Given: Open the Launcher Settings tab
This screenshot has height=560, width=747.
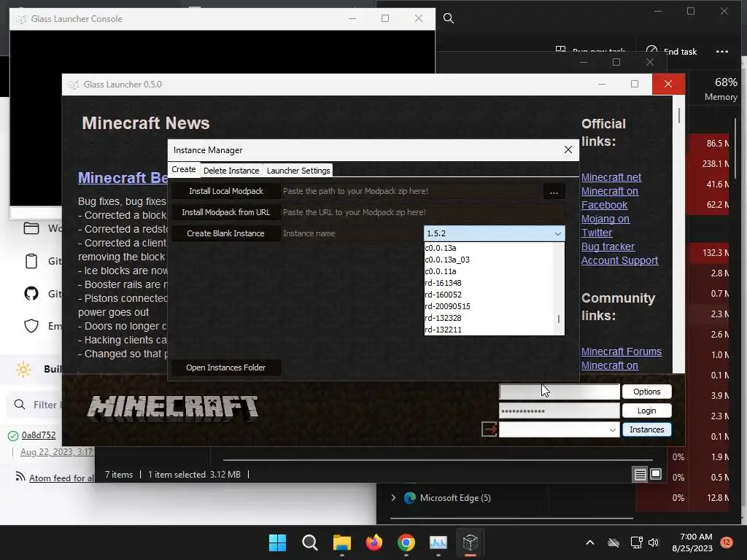Looking at the screenshot, I should [x=298, y=171].
